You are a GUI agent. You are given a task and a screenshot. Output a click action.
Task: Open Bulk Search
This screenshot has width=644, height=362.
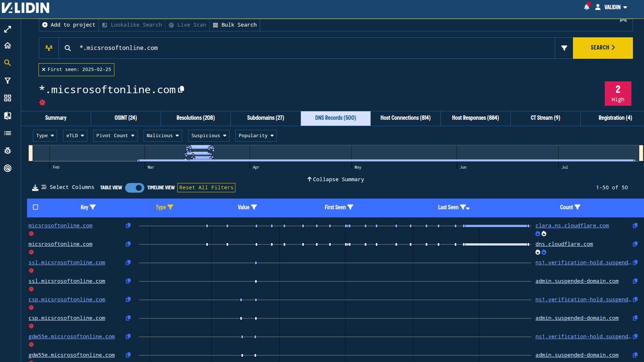tap(235, 25)
